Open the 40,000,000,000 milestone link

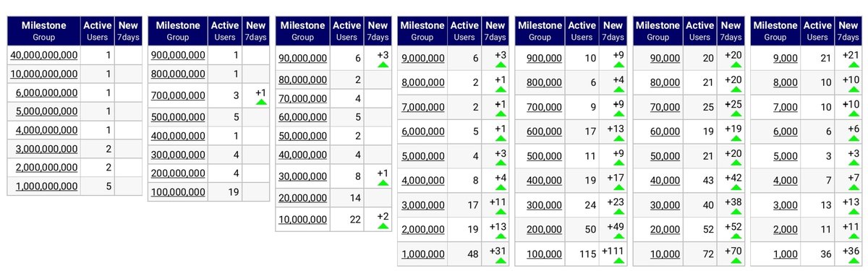click(44, 55)
